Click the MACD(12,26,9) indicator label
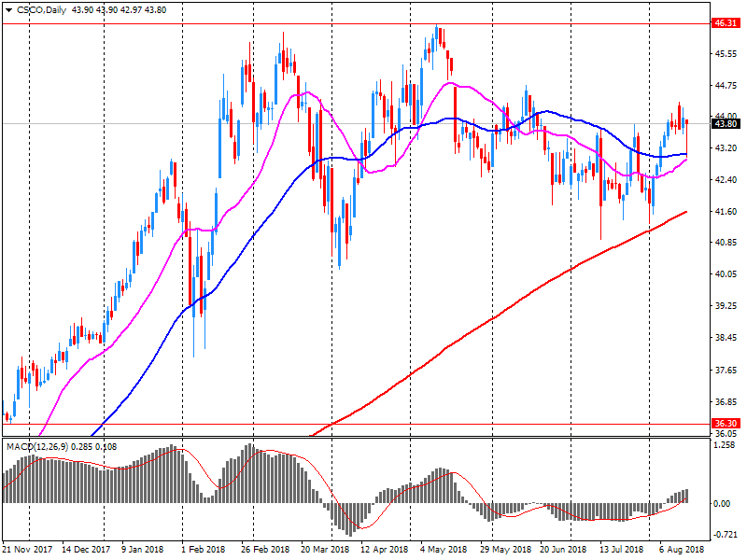747x560 pixels. [37, 447]
